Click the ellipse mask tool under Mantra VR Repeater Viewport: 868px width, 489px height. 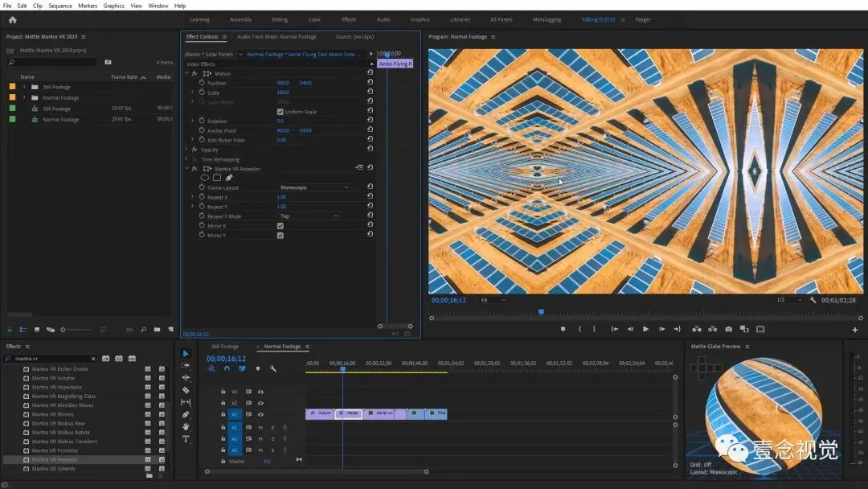pos(205,178)
